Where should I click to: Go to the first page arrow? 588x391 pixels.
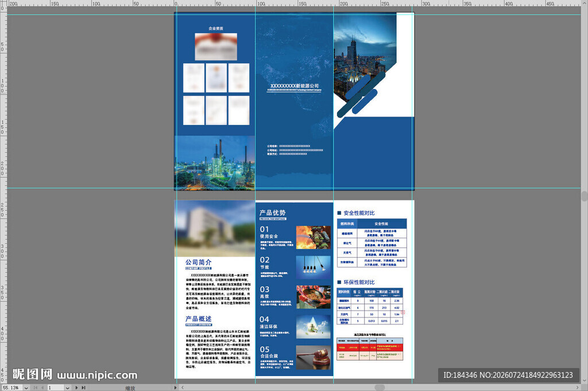(x=35, y=388)
